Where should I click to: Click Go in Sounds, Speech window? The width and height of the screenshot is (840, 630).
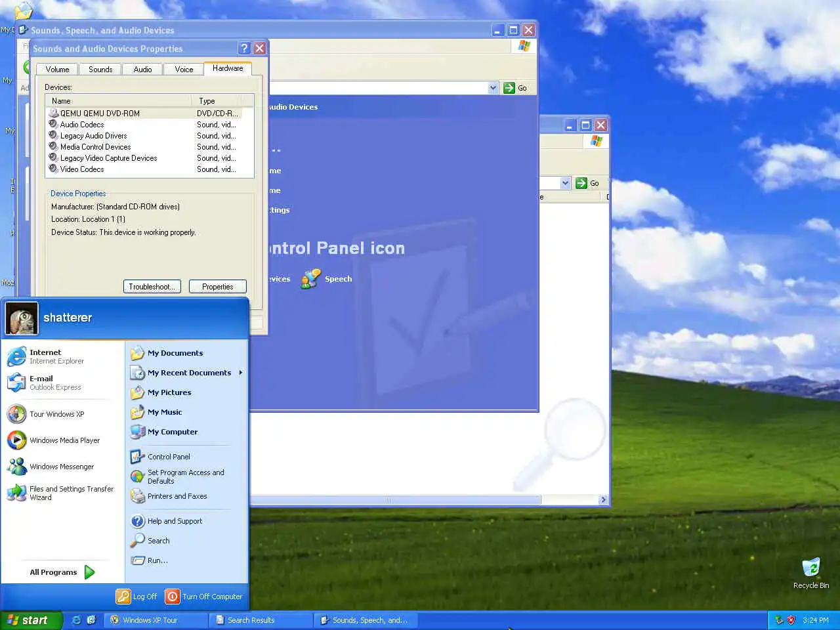[x=516, y=88]
